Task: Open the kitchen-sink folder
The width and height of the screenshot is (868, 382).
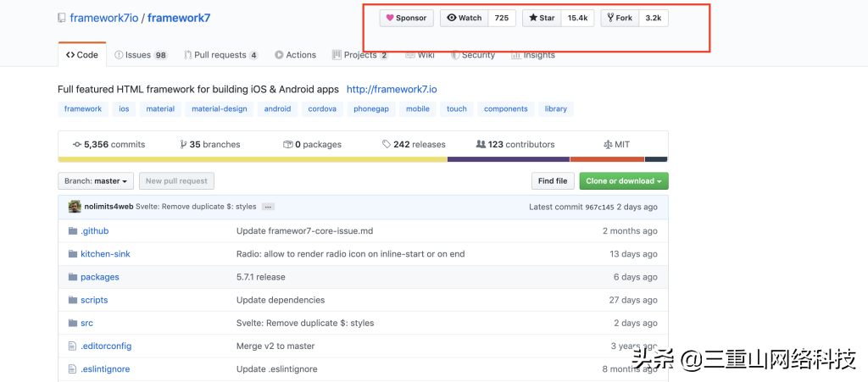Action: (x=105, y=254)
